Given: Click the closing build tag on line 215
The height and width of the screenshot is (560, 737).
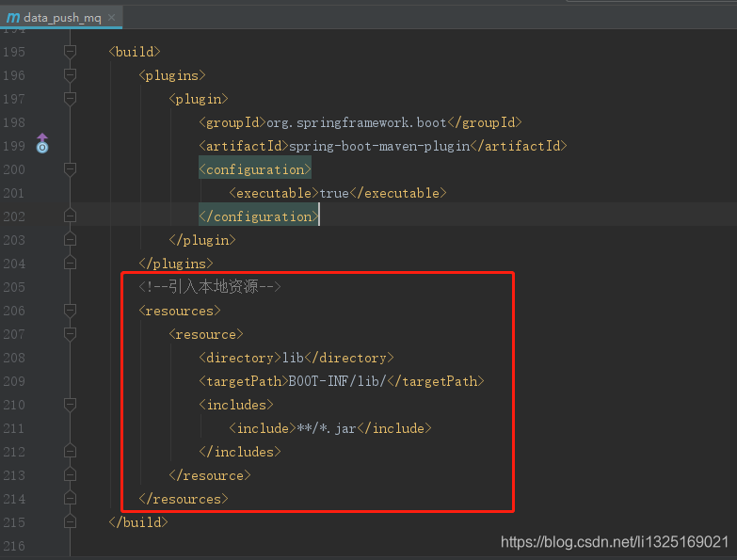Looking at the screenshot, I should [x=138, y=522].
